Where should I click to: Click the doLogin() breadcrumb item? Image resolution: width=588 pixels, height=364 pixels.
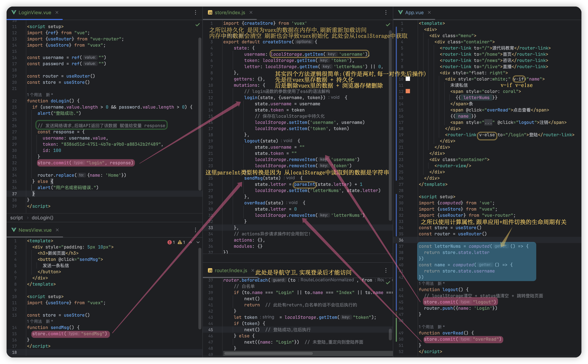point(42,218)
